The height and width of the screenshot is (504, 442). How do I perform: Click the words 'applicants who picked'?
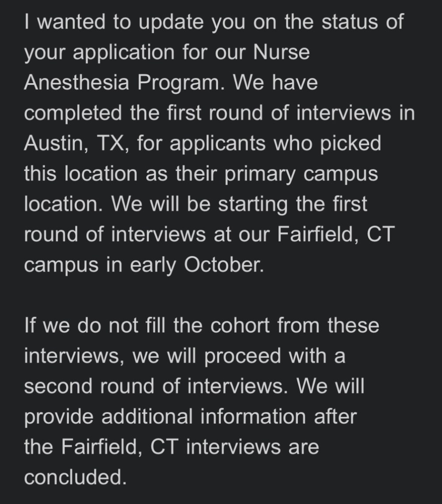pos(275,143)
